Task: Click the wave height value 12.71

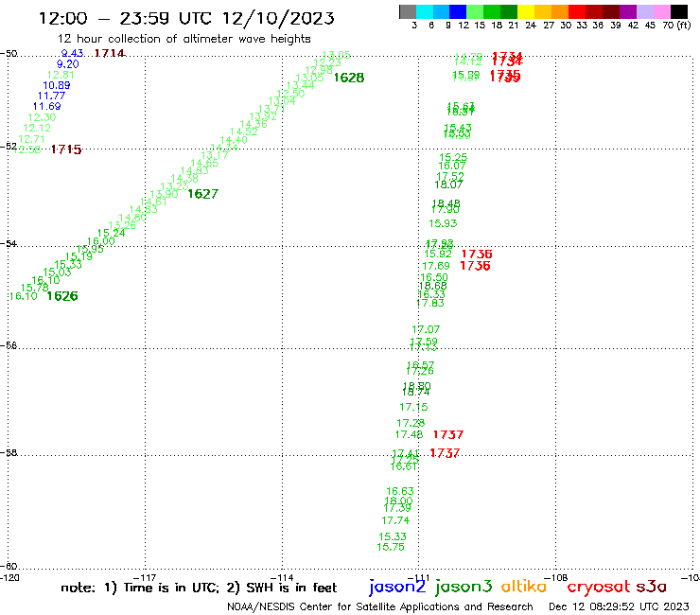Action: pos(31,139)
